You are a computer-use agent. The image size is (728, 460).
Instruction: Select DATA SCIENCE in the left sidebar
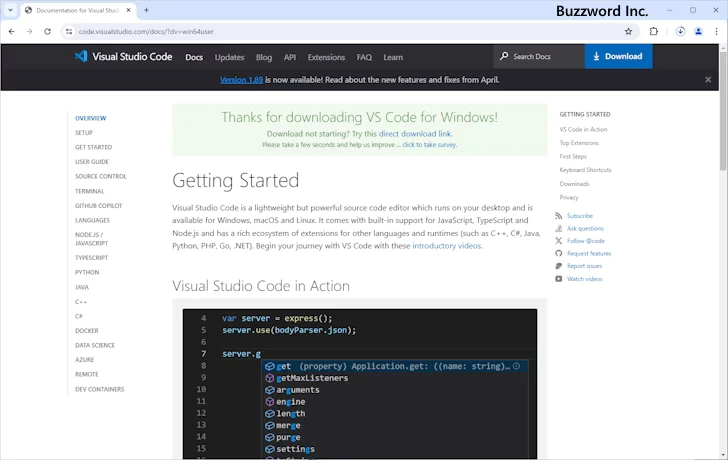95,345
